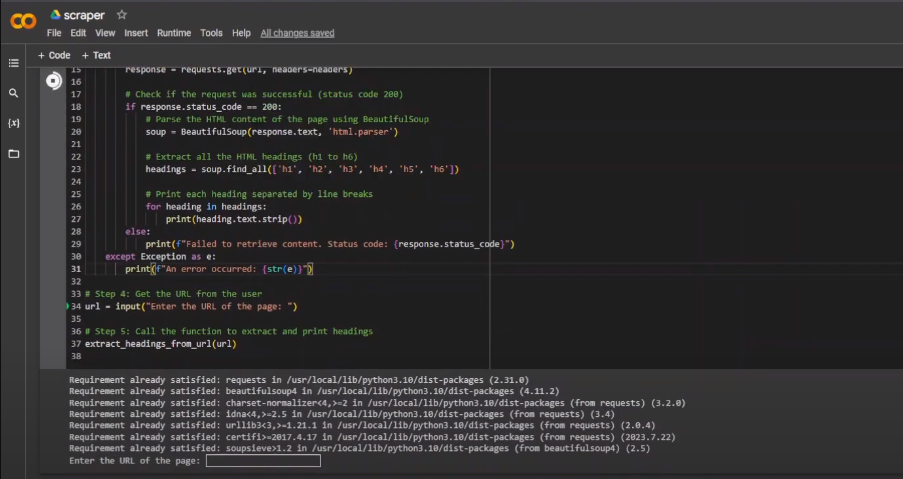Open the View menu
This screenshot has width=903, height=479.
coord(105,33)
